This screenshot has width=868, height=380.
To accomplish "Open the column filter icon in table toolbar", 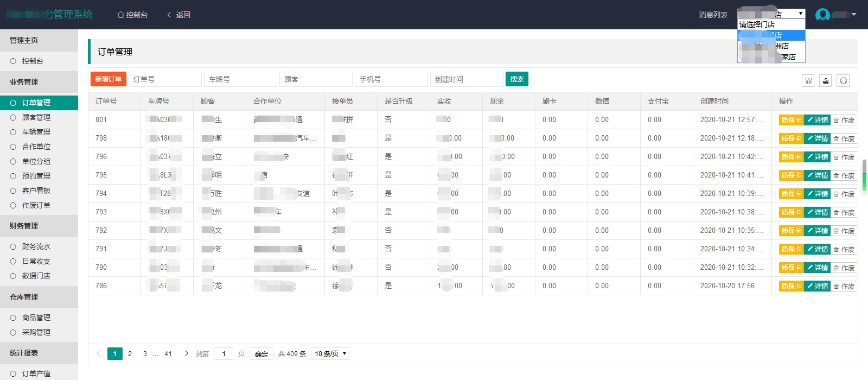I will 808,81.
